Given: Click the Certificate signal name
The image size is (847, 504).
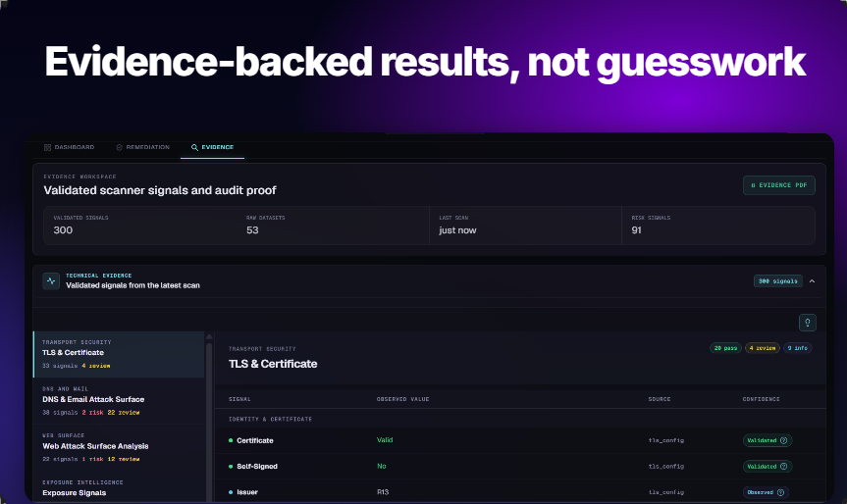Looking at the screenshot, I should click(255, 440).
